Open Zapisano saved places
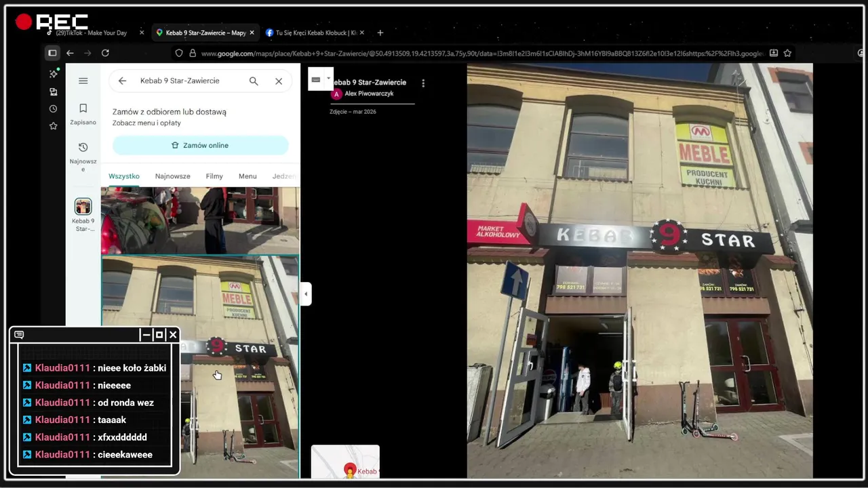This screenshot has width=868, height=488. pos(83,114)
